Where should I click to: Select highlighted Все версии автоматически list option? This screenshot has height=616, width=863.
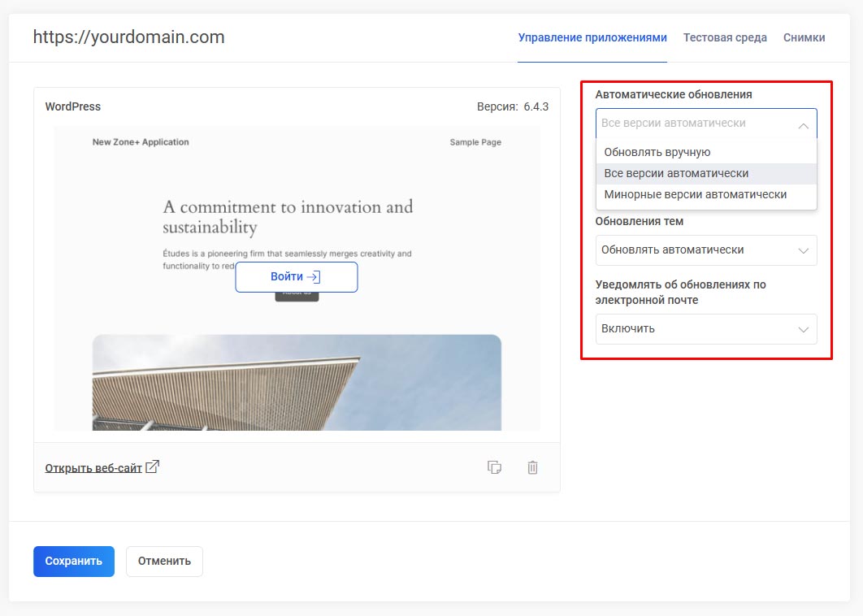point(676,173)
